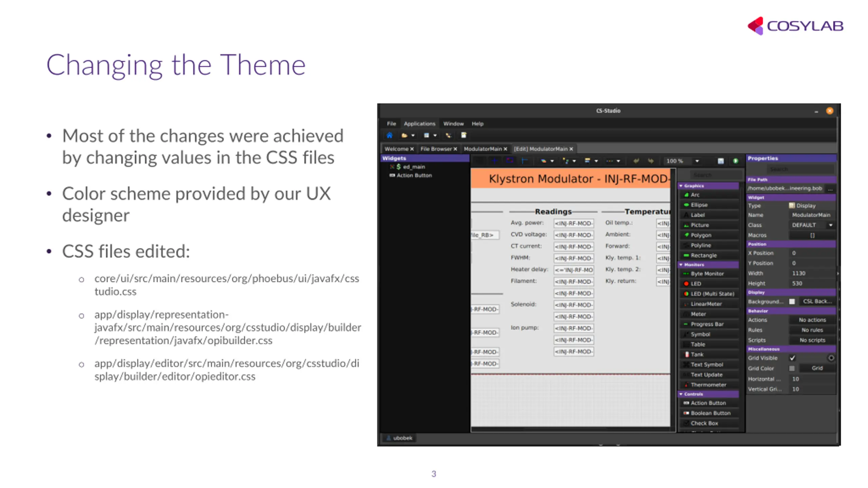Click the No actions button
868x488 pixels.
pos(812,320)
